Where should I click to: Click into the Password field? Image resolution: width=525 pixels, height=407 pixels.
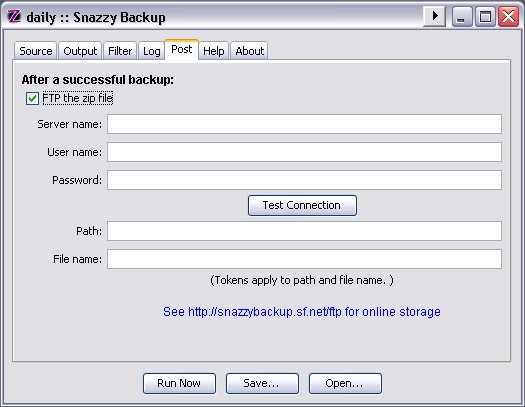(x=304, y=180)
